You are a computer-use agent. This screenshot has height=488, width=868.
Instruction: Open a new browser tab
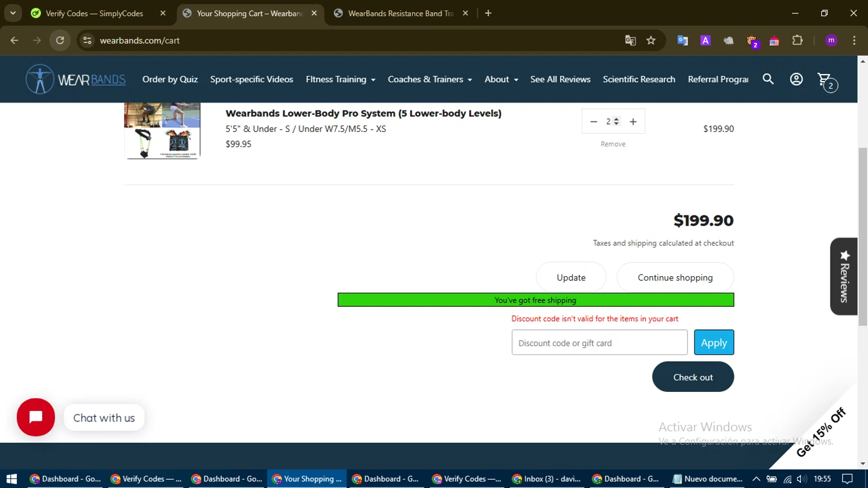click(488, 13)
